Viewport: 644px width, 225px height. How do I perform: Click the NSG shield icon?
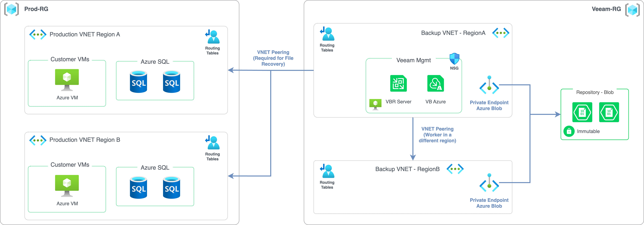coord(454,59)
